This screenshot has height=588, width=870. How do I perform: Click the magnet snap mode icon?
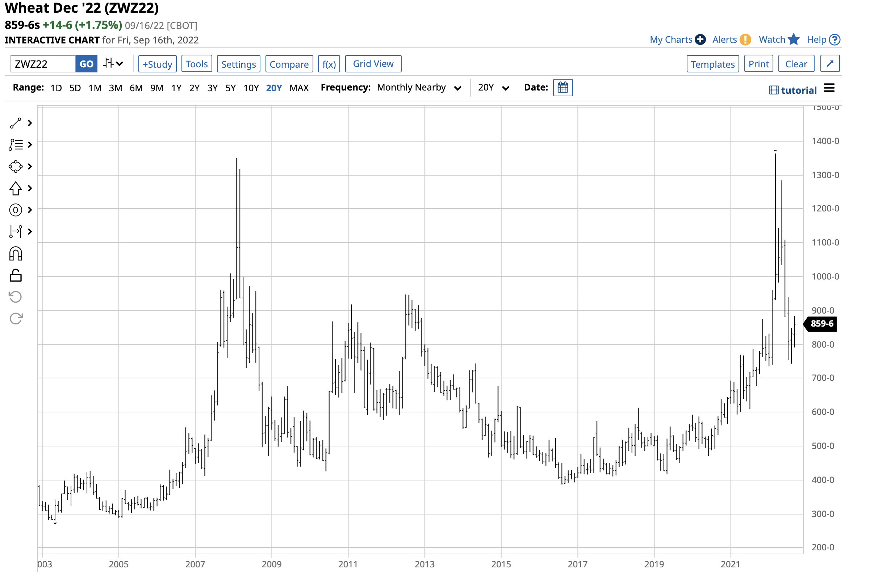coord(15,255)
